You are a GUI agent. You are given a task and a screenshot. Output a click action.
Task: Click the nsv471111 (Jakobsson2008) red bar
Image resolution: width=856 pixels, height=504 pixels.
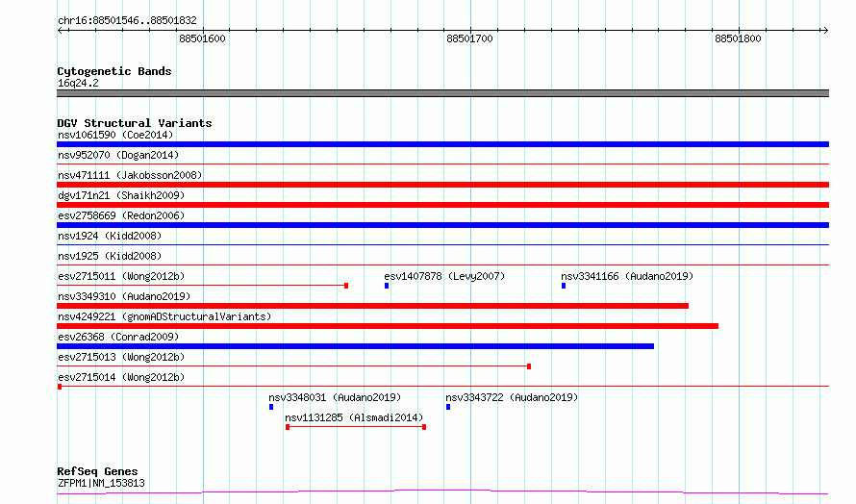(x=442, y=185)
